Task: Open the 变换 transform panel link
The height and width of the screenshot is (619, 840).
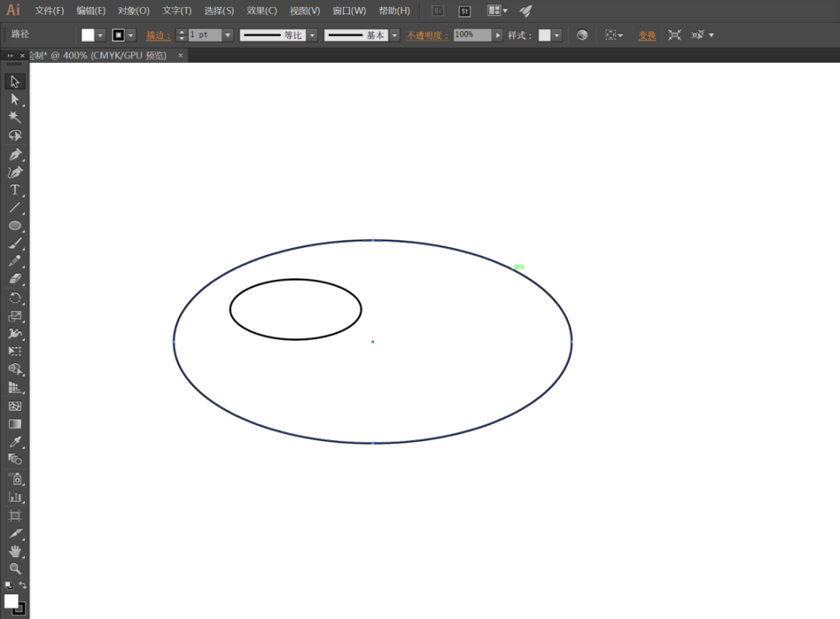Action: tap(646, 35)
